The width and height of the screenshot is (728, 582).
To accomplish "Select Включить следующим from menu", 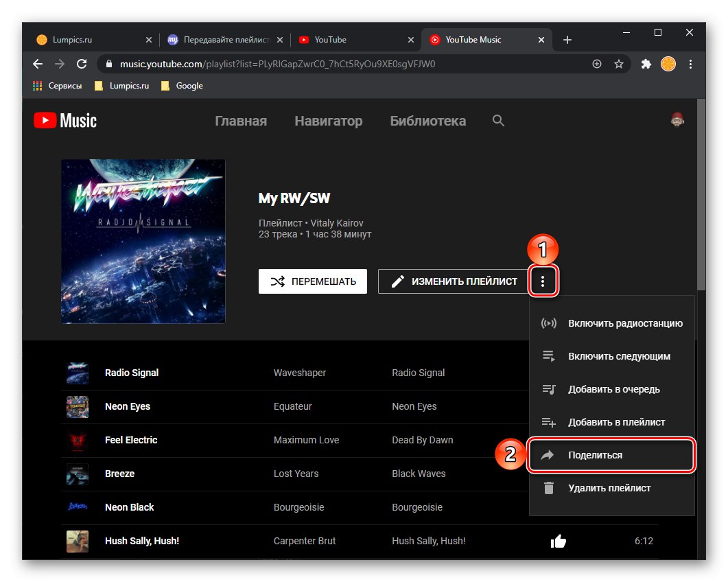I will click(x=612, y=356).
